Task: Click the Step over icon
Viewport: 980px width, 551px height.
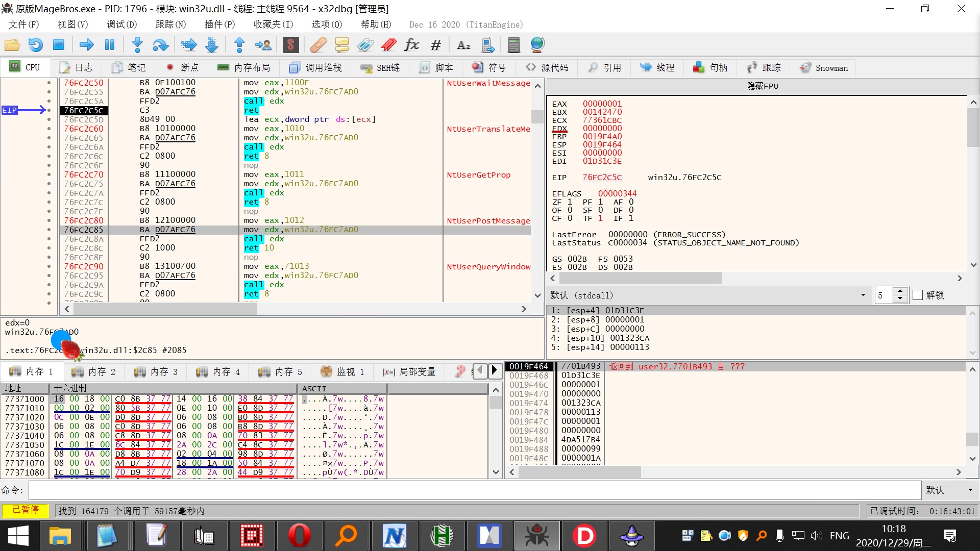Action: click(x=161, y=45)
